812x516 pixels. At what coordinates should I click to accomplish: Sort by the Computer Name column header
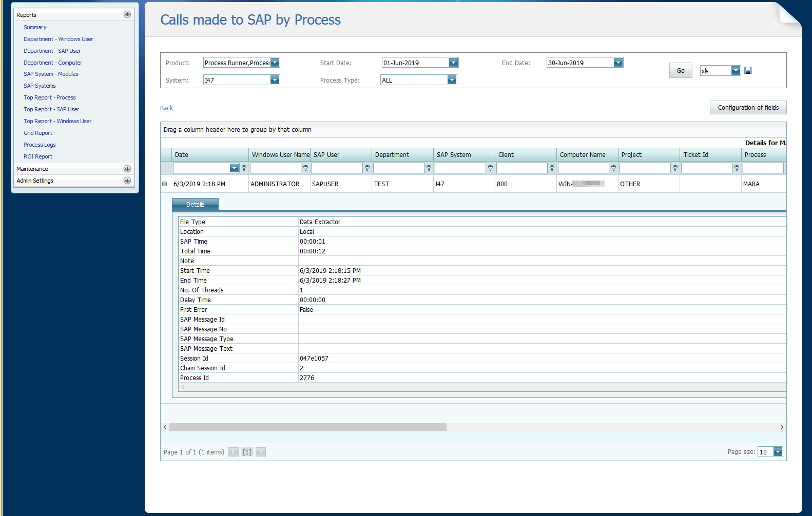(x=587, y=154)
